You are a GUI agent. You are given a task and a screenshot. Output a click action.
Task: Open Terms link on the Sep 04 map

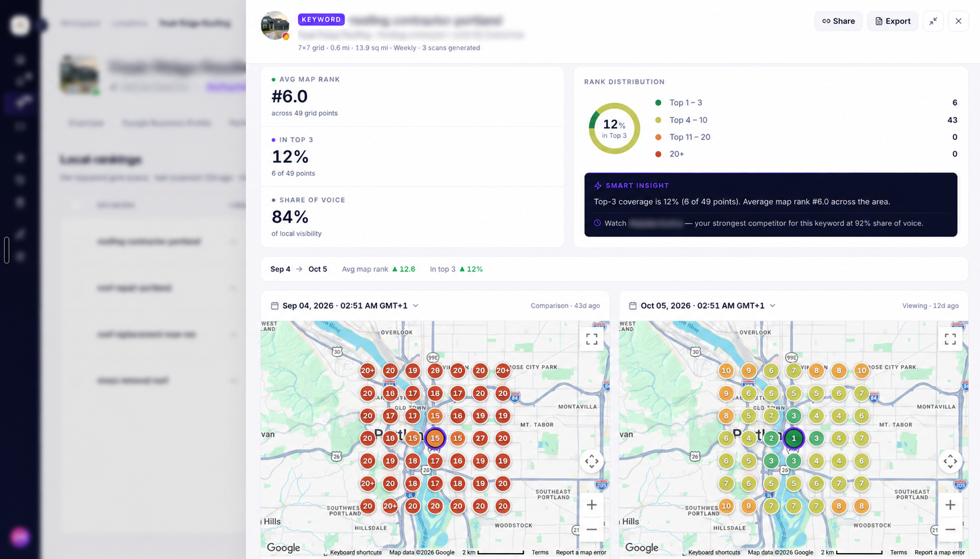540,553
